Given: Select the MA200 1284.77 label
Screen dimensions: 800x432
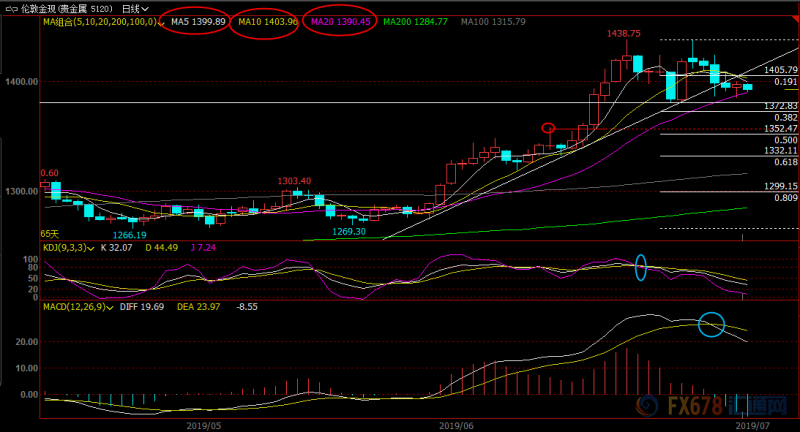Looking at the screenshot, I should click(415, 21).
